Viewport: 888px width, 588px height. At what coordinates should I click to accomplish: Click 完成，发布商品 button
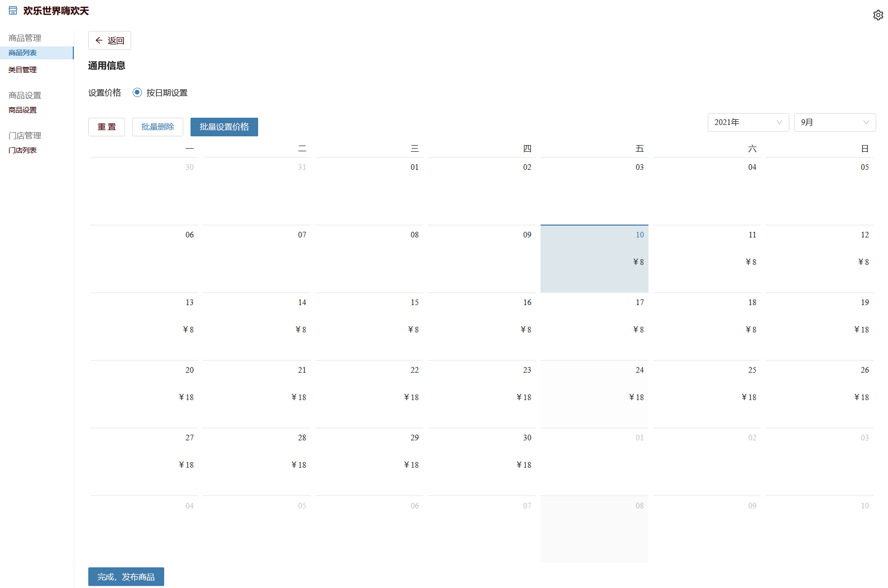tap(126, 577)
